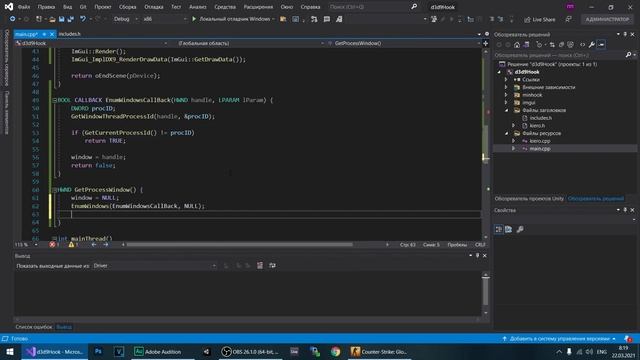Viewport: 640px width, 360px height.
Task: Open file folder icon in toolbar
Action: (52, 19)
